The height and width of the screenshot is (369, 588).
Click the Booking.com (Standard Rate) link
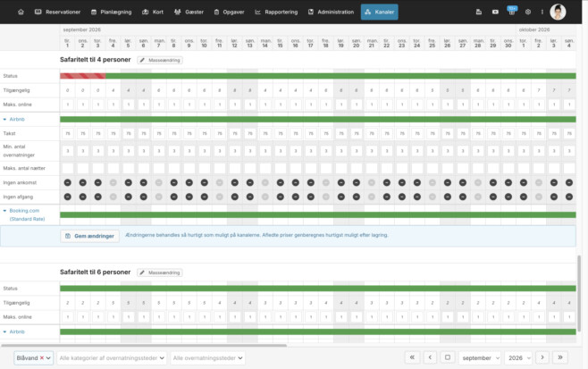tap(27, 214)
